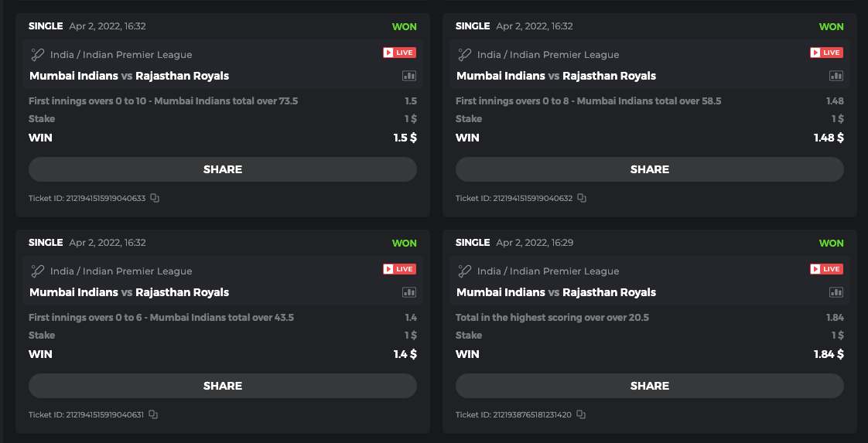This screenshot has width=868, height=443.
Task: Select India / Indian Premier League on the 43.5 bet
Action: pos(121,271)
